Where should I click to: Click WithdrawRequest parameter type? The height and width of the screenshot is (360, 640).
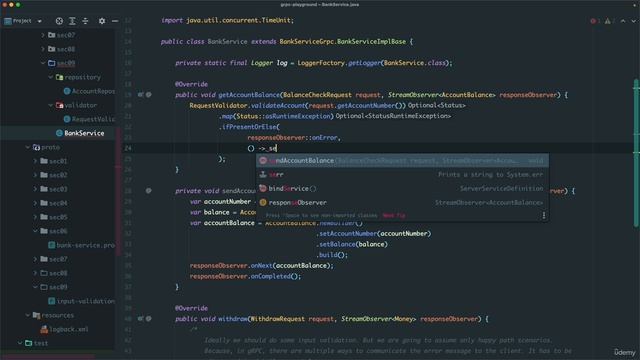(278, 319)
